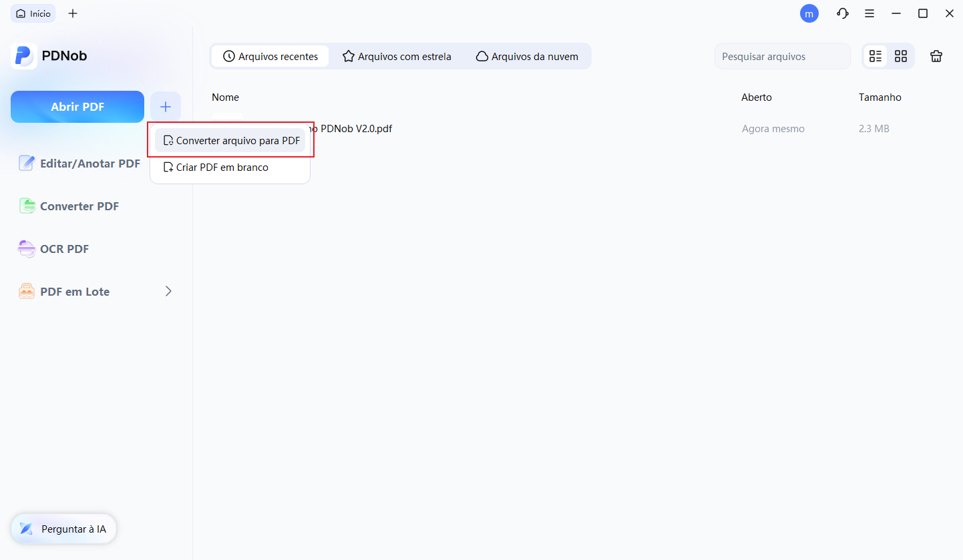Expand the PDF em Lote submenu chevron
Screen dimensions: 963x560
(x=168, y=291)
